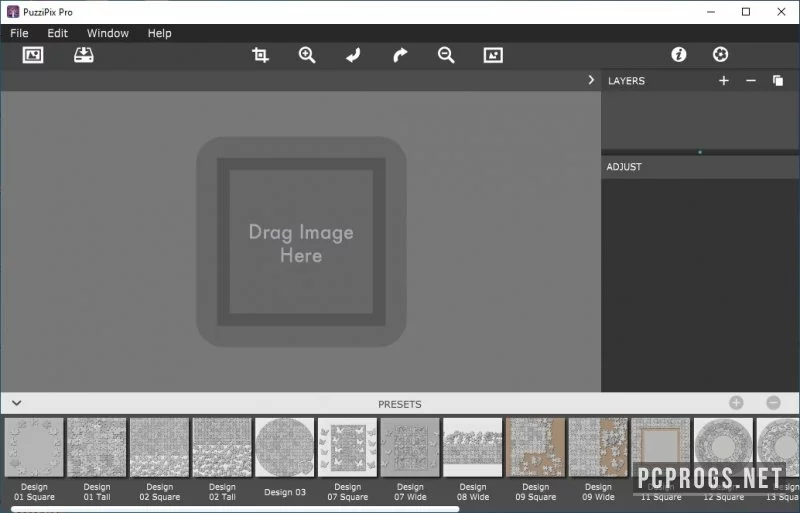Open the Edit menu
800x513 pixels.
tap(58, 33)
